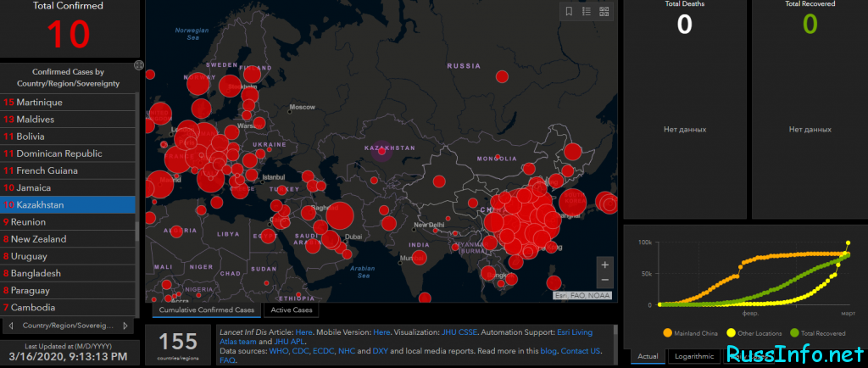This screenshot has width=868, height=368.
Task: Open the ECDC data source link
Action: click(x=324, y=351)
